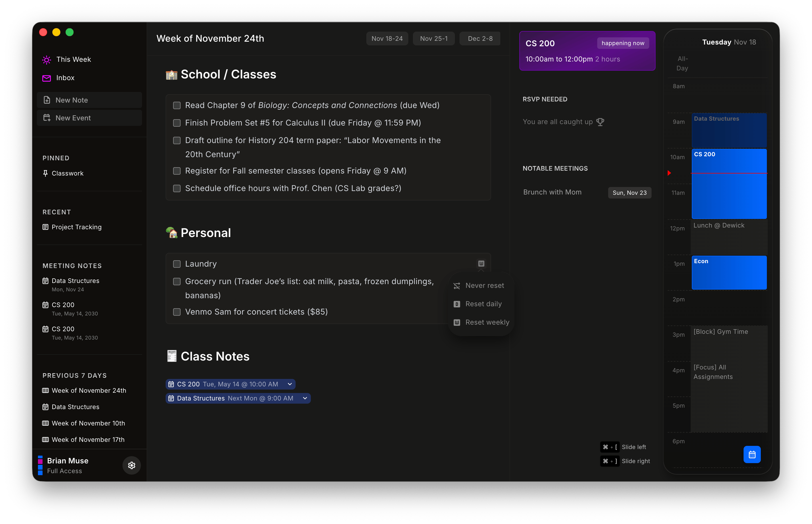Click the reset icon on the Personal list
Screen dimensions: 812x524
(481, 263)
